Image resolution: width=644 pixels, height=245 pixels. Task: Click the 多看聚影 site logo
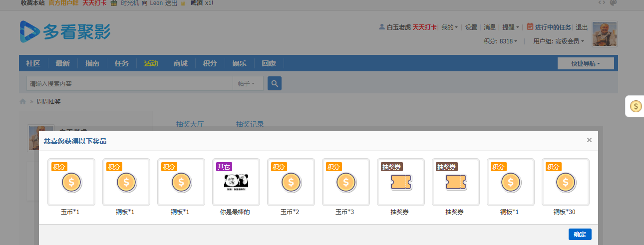65,32
